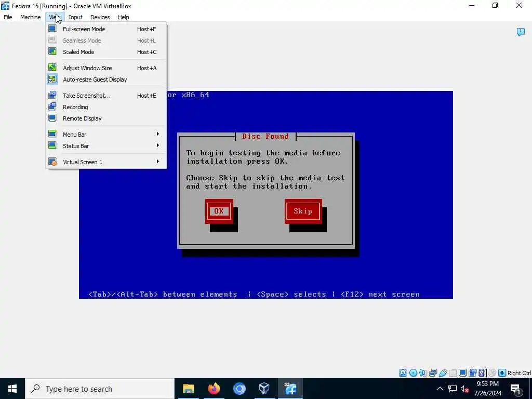Image resolution: width=532 pixels, height=399 pixels.
Task: Enable Full-screen Mode
Action: coord(106,29)
